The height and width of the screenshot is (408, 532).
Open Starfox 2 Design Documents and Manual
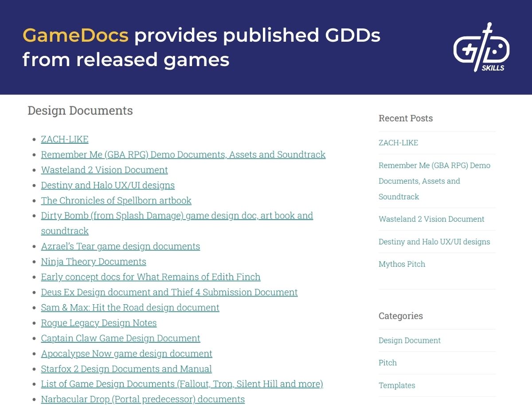pos(126,369)
